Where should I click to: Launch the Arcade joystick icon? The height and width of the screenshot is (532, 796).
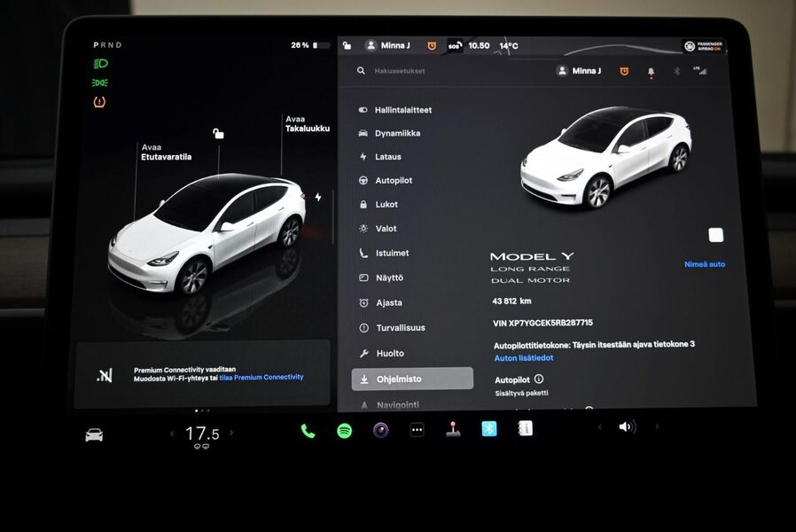point(452,429)
